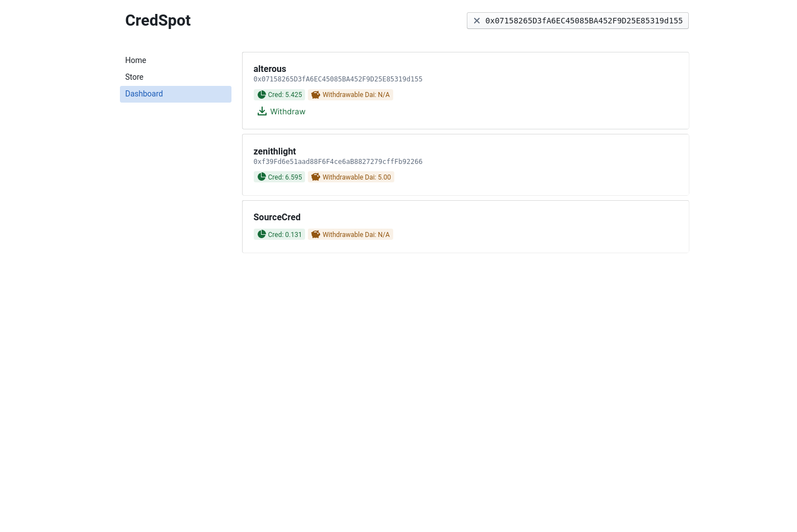Select zenithlight address 0xf39Fd6e51aad88F6...
The image size is (797, 532).
pyautogui.click(x=338, y=162)
